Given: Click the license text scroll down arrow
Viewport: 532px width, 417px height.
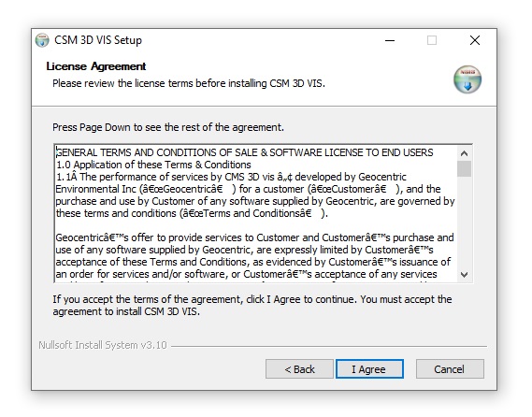Looking at the screenshot, I should tap(464, 274).
